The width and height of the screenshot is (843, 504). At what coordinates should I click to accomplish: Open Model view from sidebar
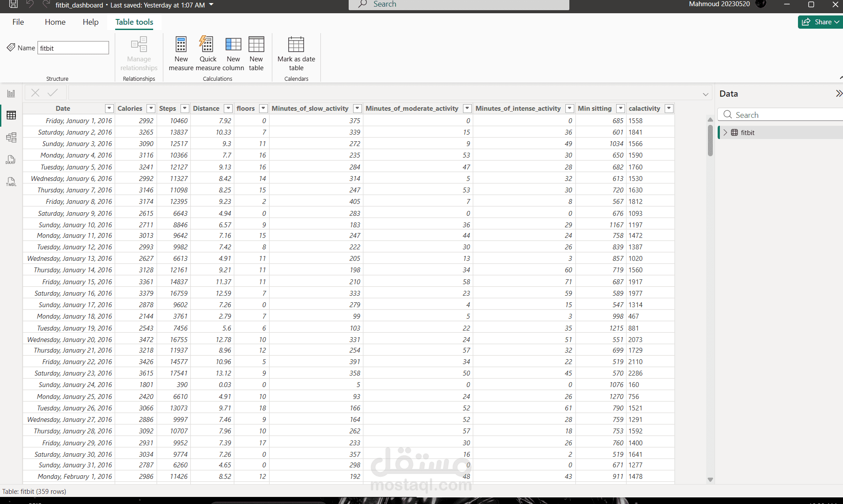pos(11,137)
